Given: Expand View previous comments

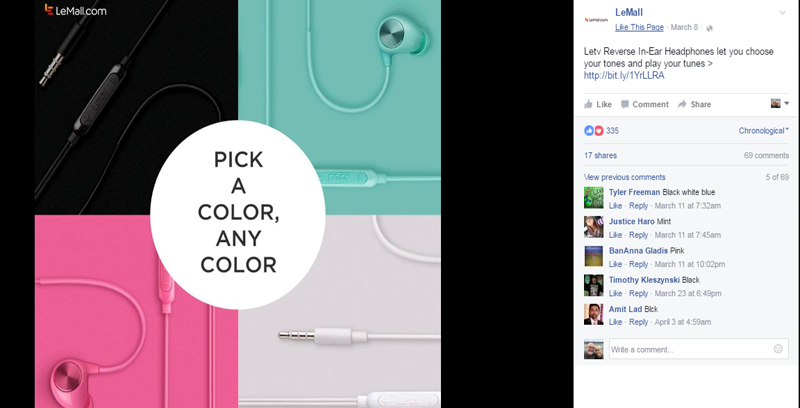Looking at the screenshot, I should pos(624,177).
